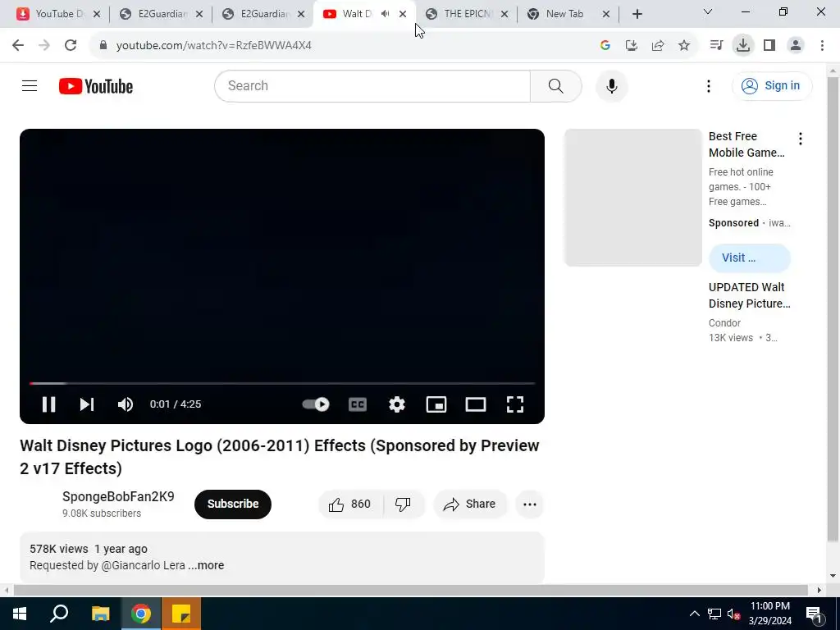The height and width of the screenshot is (630, 840).
Task: Enable miniplayer mode
Action: 436,404
